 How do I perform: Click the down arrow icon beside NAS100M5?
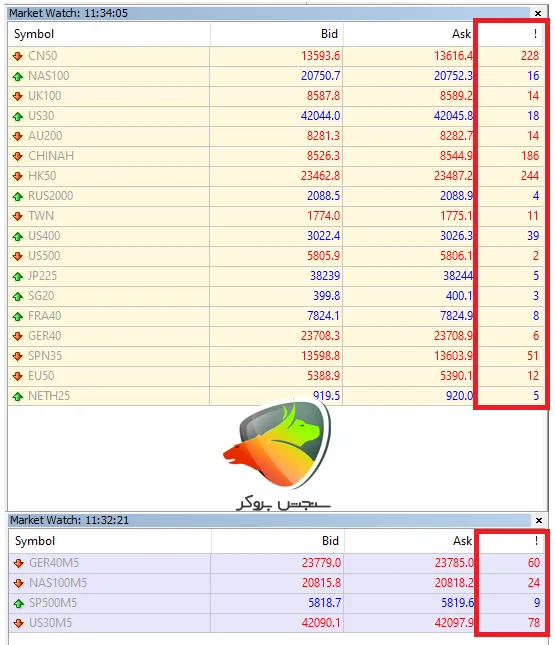pos(19,583)
